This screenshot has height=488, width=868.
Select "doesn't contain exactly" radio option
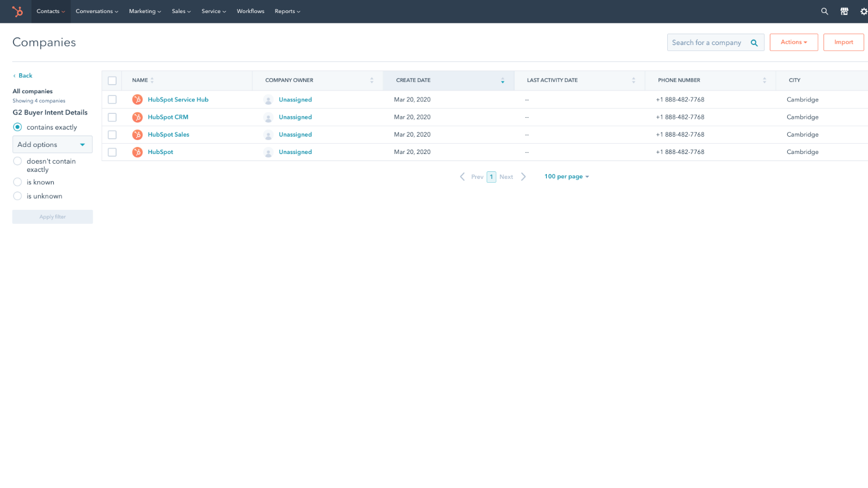point(17,161)
